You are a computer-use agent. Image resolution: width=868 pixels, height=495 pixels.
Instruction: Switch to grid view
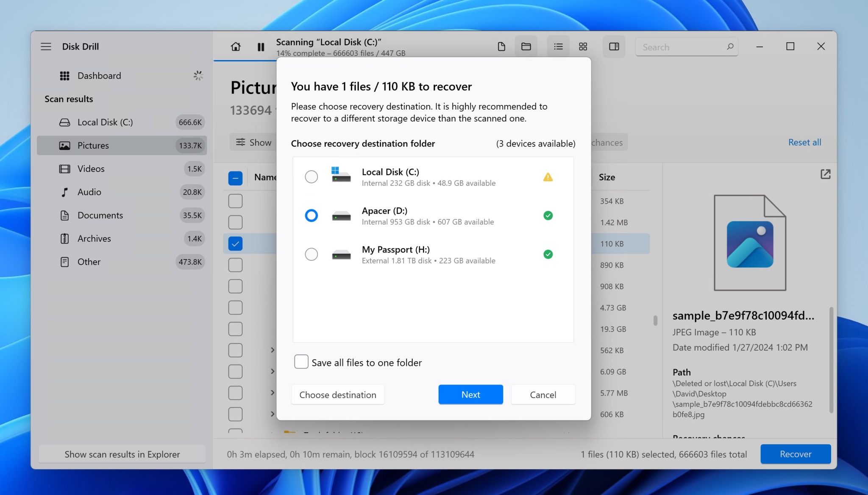[583, 47]
